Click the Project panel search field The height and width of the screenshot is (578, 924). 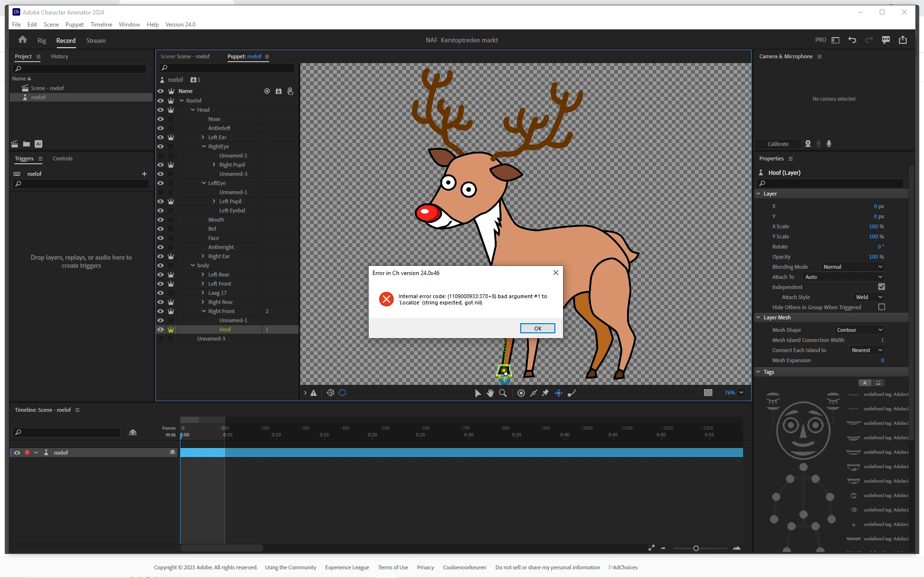pos(80,69)
